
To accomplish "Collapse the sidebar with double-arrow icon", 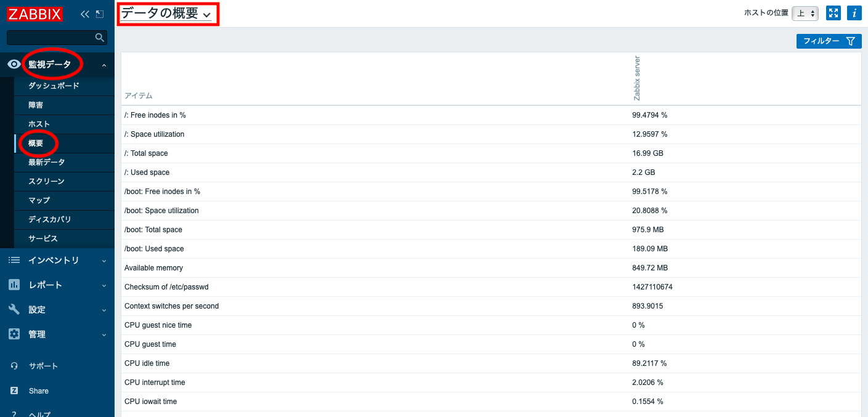I will [x=85, y=14].
